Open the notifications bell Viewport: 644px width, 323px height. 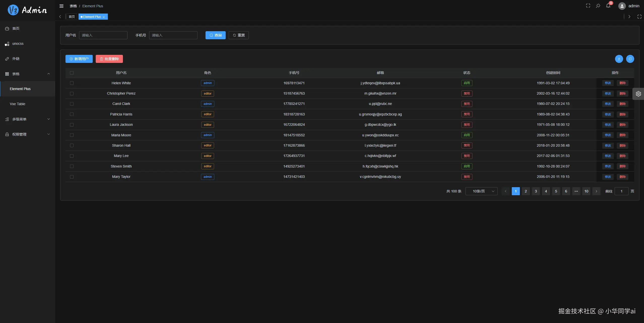click(x=608, y=6)
